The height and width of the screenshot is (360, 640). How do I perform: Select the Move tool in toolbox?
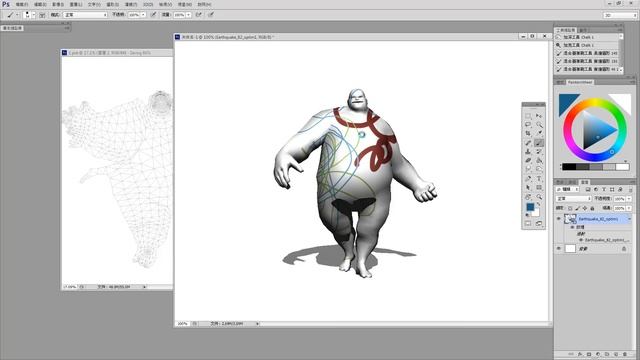pos(540,116)
